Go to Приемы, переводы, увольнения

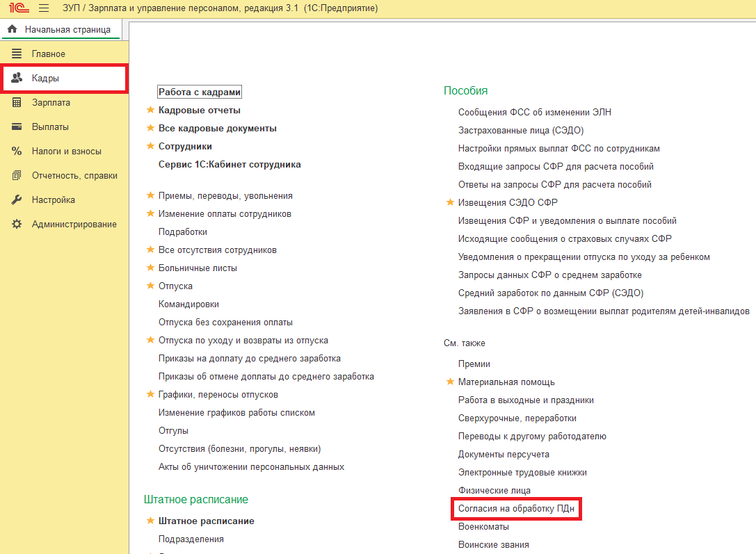pyautogui.click(x=225, y=196)
